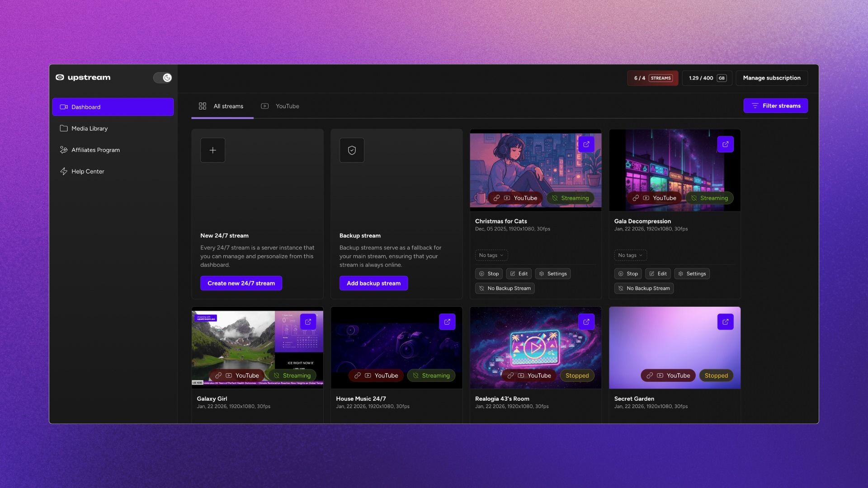Stop the Christmas for Cats stream
This screenshot has width=868, height=488.
click(x=489, y=273)
